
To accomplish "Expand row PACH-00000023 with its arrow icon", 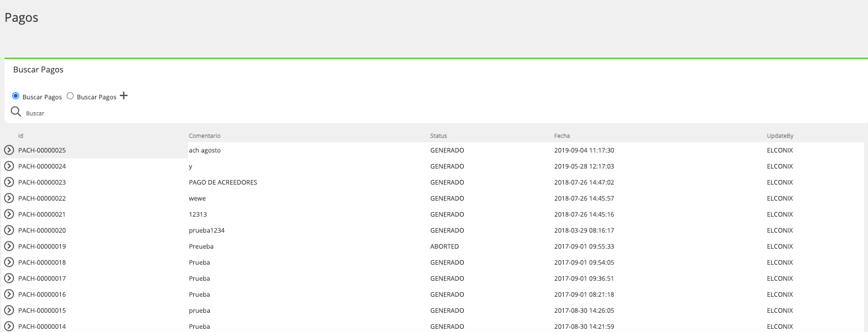I will pos(9,182).
